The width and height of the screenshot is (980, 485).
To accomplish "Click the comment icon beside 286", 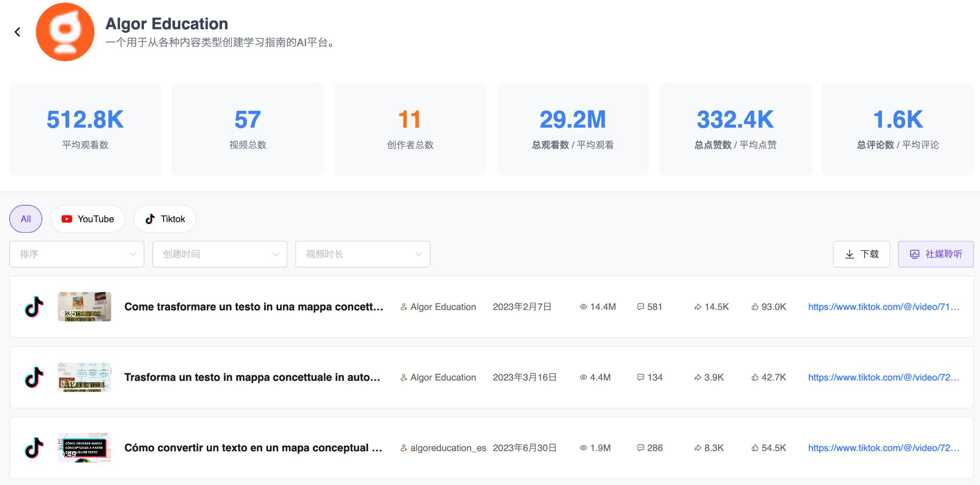I will click(641, 448).
